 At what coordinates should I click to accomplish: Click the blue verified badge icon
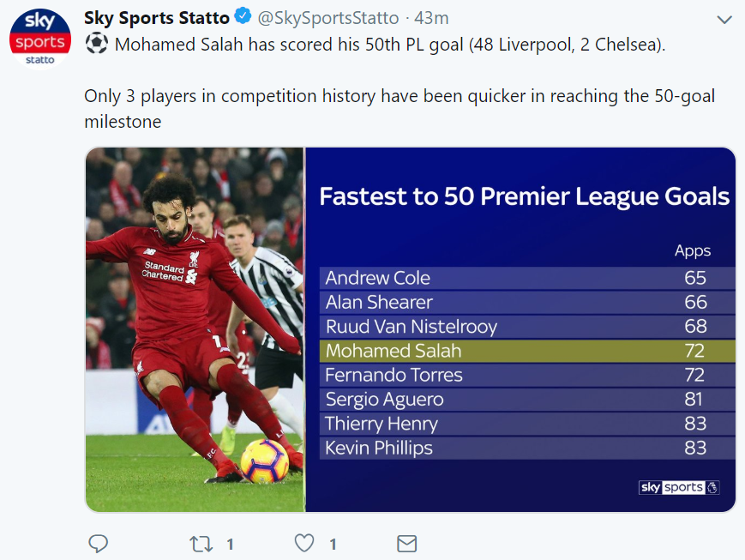coord(243,16)
